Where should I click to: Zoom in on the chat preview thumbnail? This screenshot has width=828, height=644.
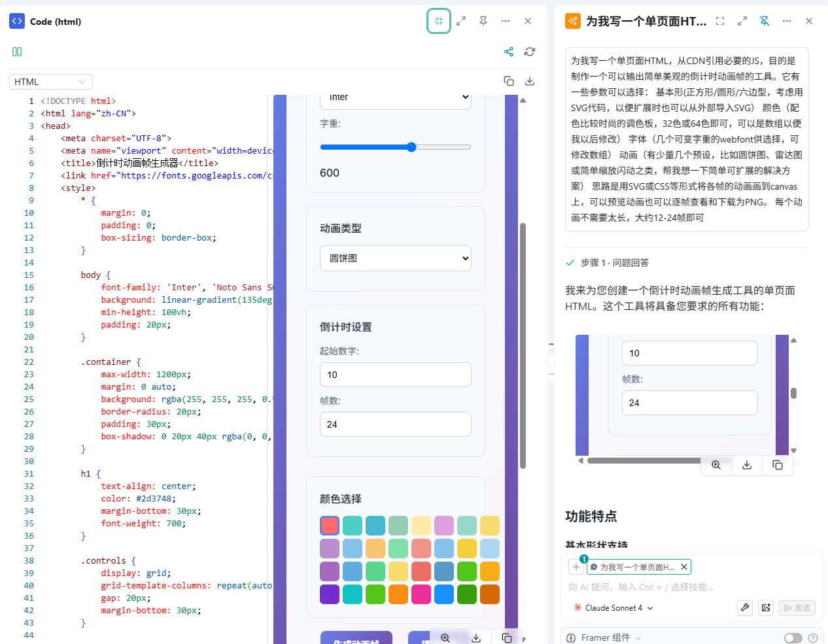716,465
